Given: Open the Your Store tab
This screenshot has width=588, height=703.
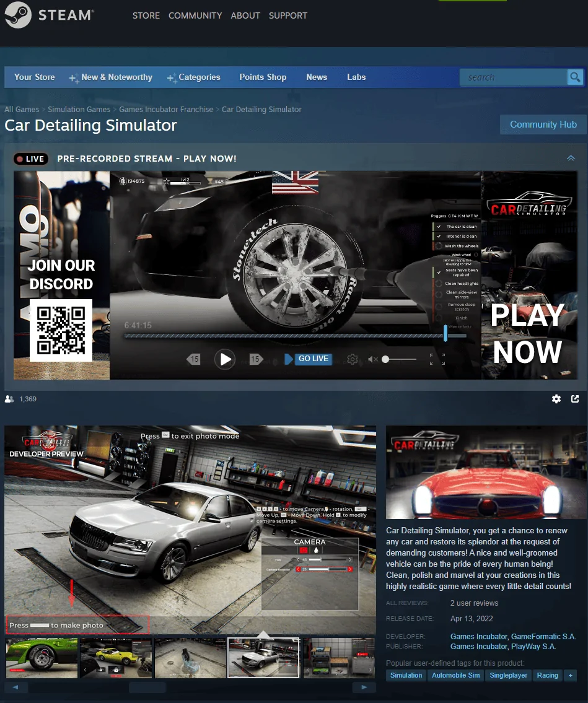Looking at the screenshot, I should 35,77.
